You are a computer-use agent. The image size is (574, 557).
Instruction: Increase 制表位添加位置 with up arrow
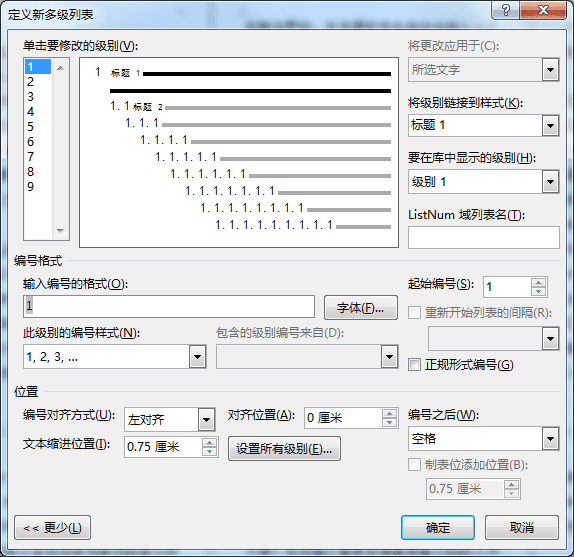pyautogui.click(x=511, y=485)
